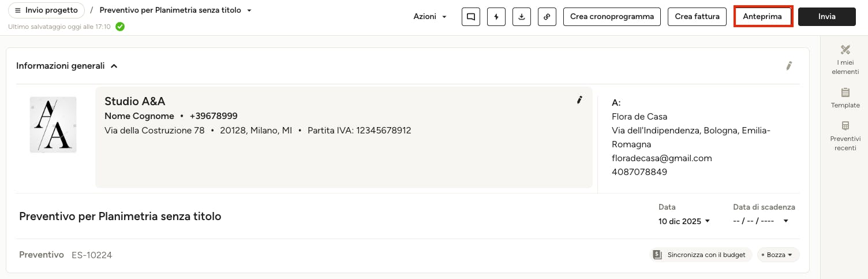Open I miei elementi sidebar panel
This screenshot has height=279, width=868.
[845, 59]
